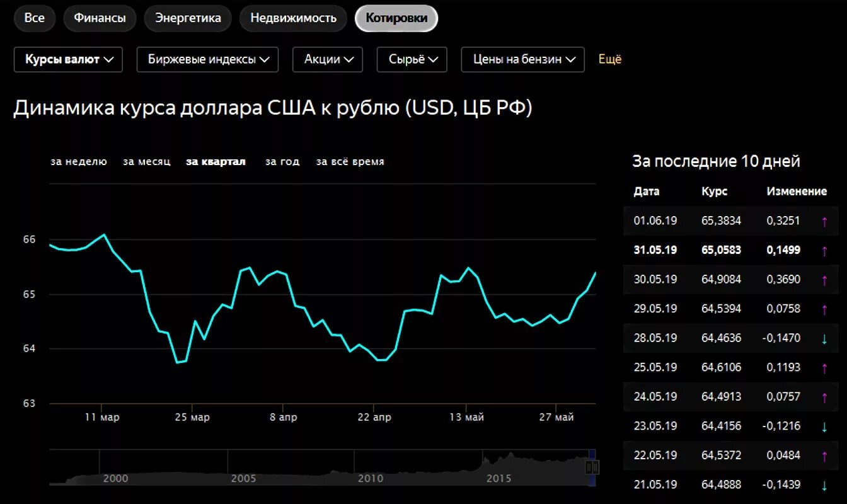Viewport: 847px width, 504px height.
Task: Open the Акции dropdown
Action: pyautogui.click(x=328, y=60)
